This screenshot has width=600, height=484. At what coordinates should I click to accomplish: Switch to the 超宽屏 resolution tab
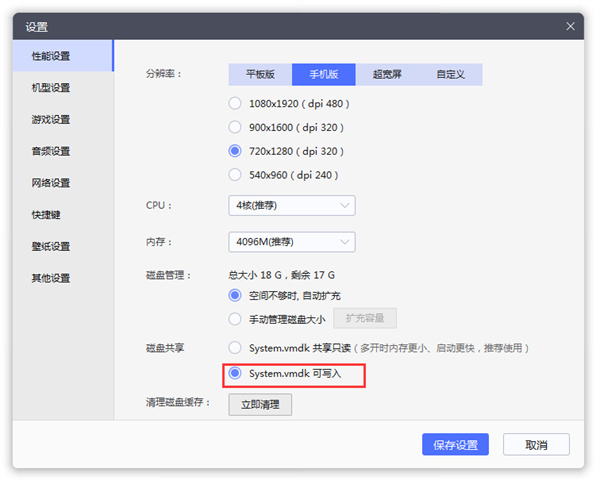(387, 75)
